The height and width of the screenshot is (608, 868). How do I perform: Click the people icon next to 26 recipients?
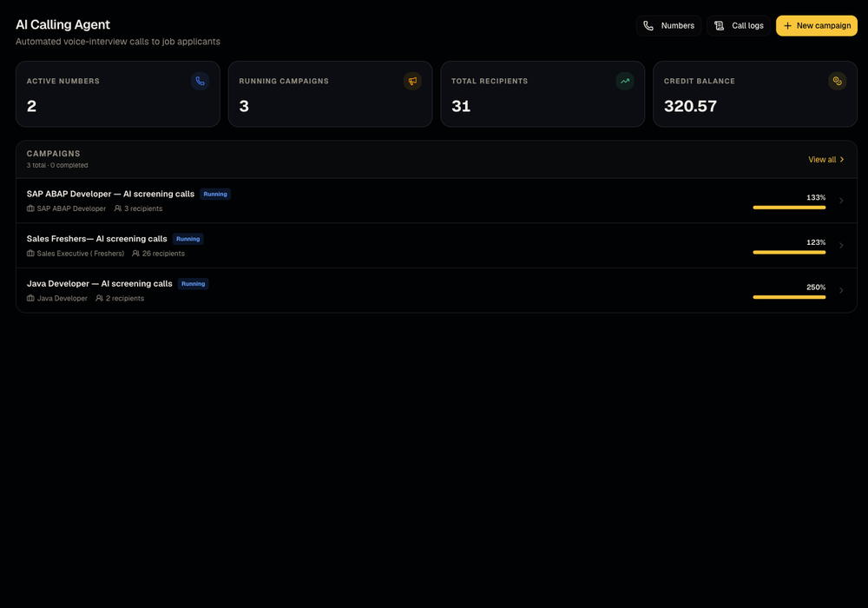click(x=135, y=253)
